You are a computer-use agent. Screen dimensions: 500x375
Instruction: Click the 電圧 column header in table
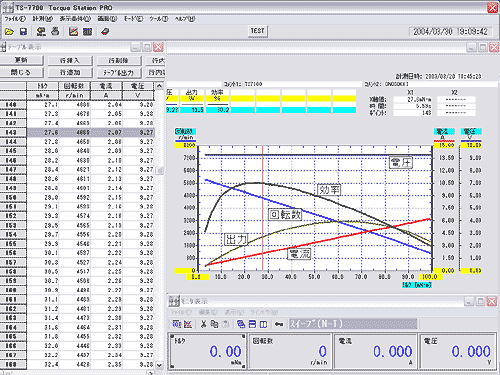point(138,86)
